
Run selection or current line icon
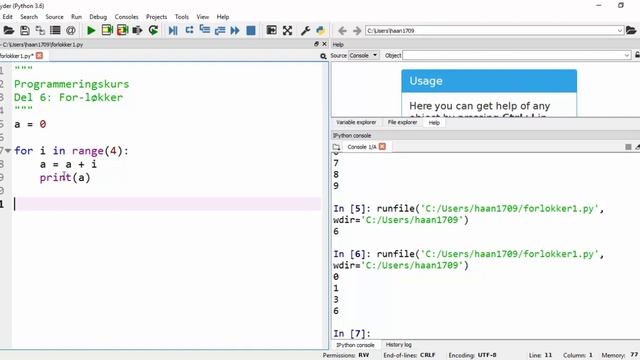(138, 30)
